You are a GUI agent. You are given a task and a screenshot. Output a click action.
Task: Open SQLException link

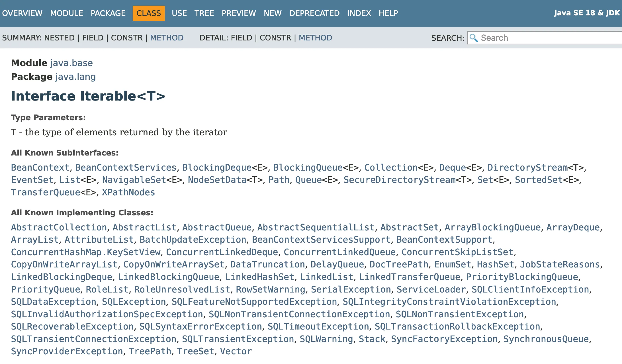coord(134,302)
